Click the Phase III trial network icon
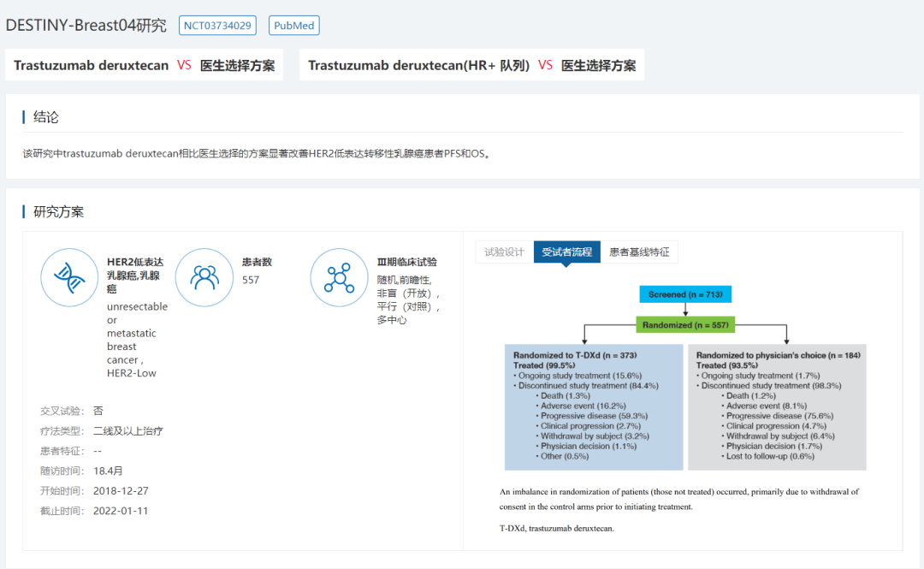 [x=339, y=277]
